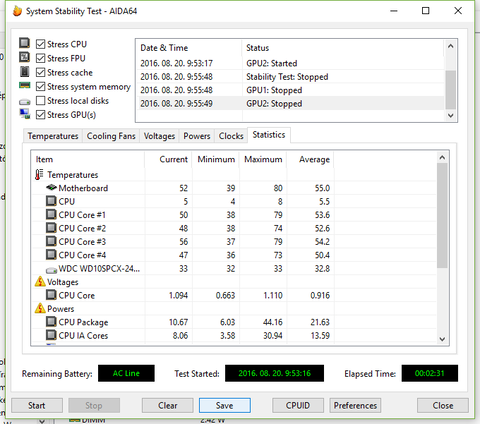Viewport: 480px width, 424px height.
Task: Select the Voltages tab
Action: (159, 136)
